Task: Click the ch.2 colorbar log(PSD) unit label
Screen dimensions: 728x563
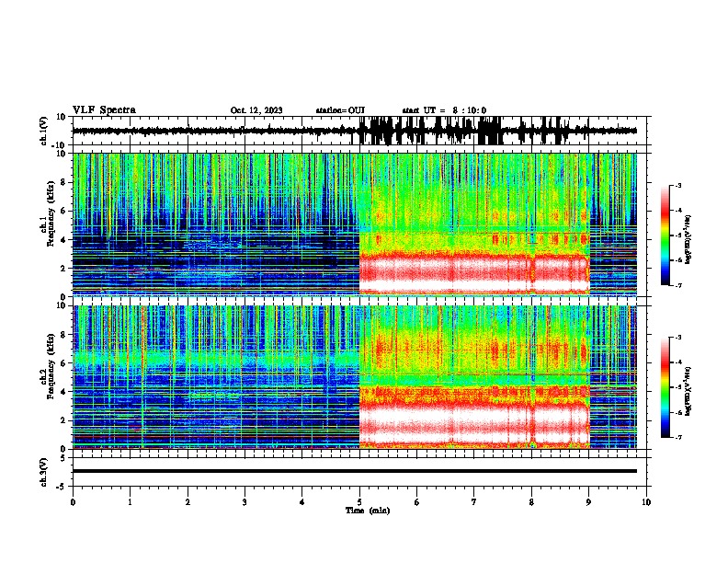Action: (688, 391)
